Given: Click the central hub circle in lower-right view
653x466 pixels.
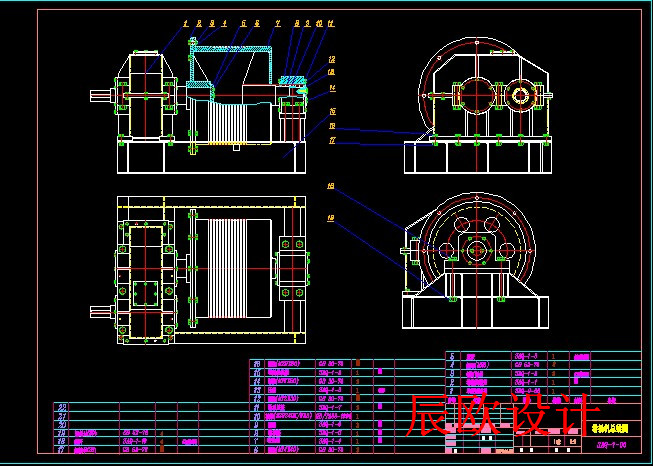Looking at the screenshot, I should tap(476, 250).
